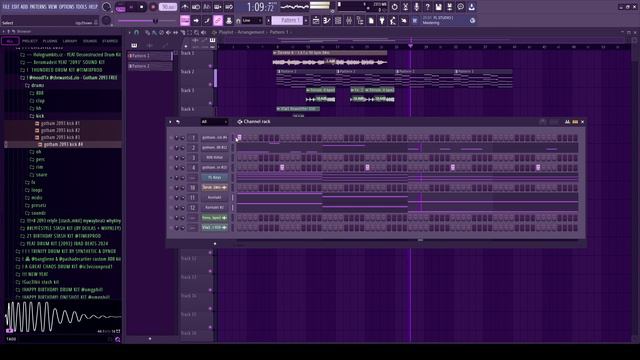Click the blank page icon in toolbar
Screen dimensions: 640x360
371,20
